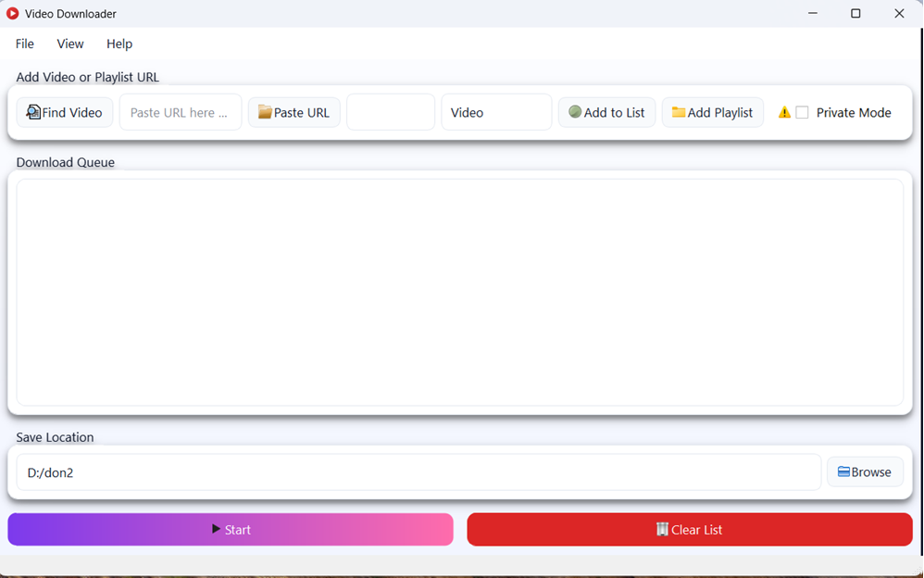Select the D:/don2 save location field
Screen dimensions: 924x578
coord(417,471)
